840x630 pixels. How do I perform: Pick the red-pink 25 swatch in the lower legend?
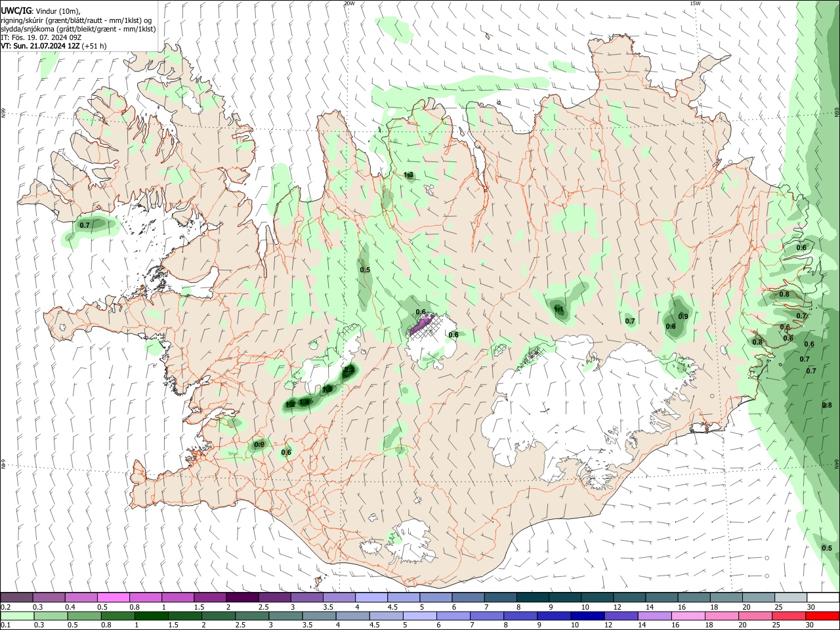788,616
